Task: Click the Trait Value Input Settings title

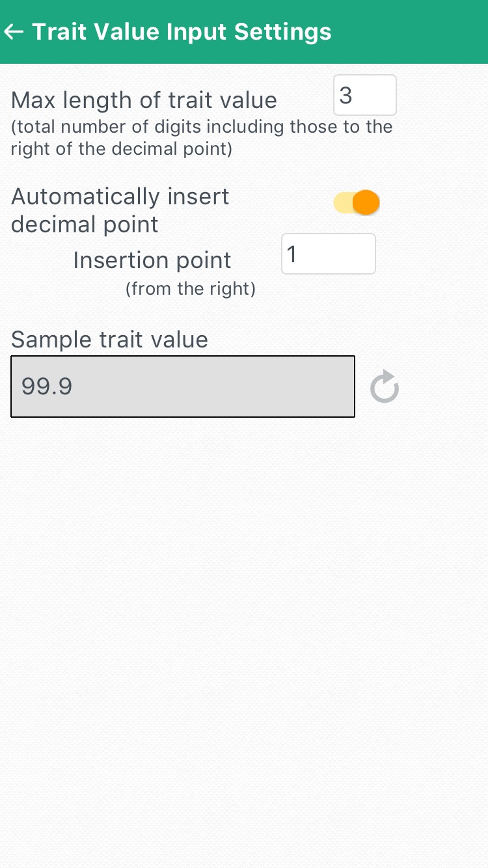Action: [182, 31]
